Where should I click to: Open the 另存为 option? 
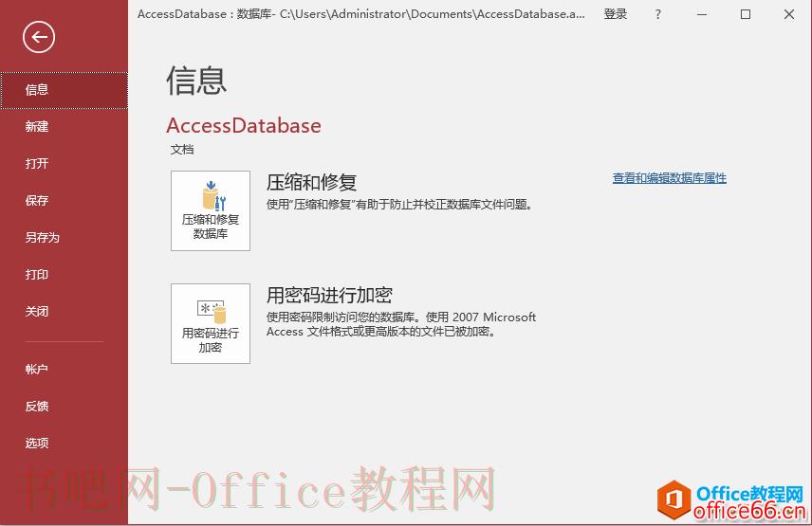click(x=64, y=238)
